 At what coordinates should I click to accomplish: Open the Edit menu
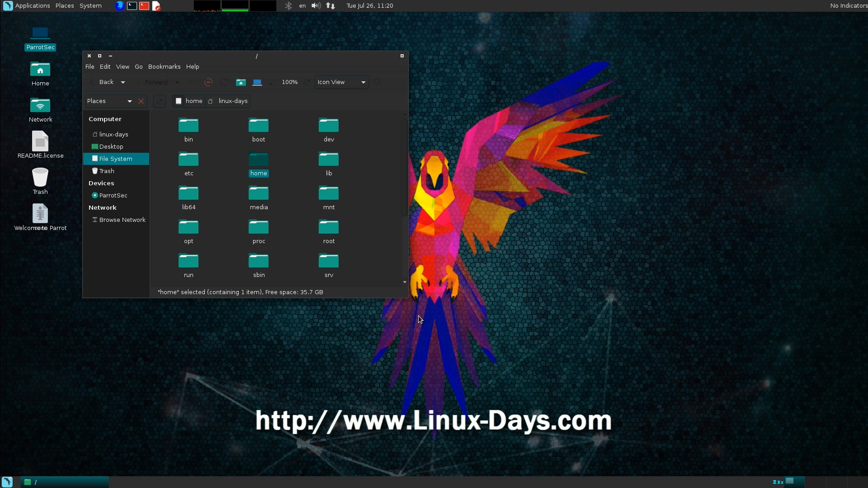pos(105,66)
